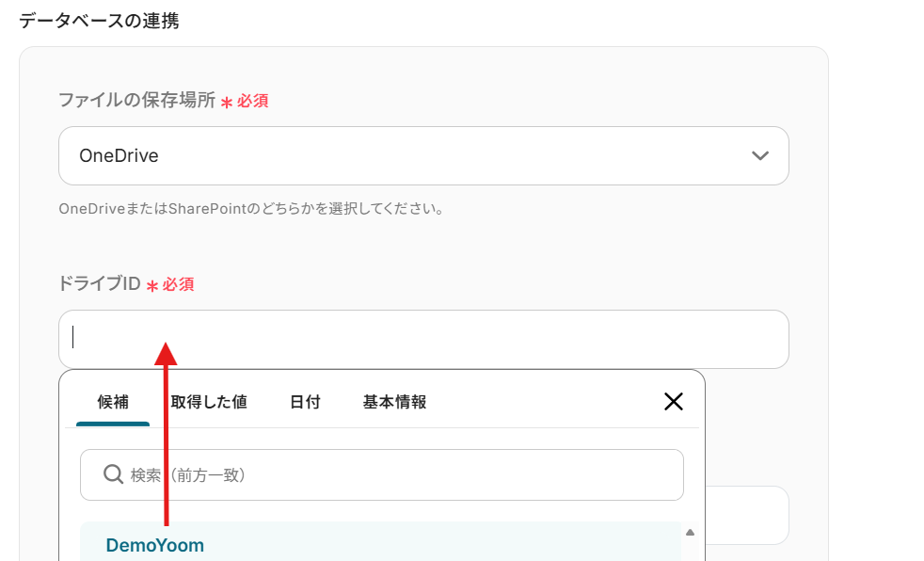Image resolution: width=924 pixels, height=561 pixels.
Task: Close the candidate popup with the X icon
Action: click(674, 402)
